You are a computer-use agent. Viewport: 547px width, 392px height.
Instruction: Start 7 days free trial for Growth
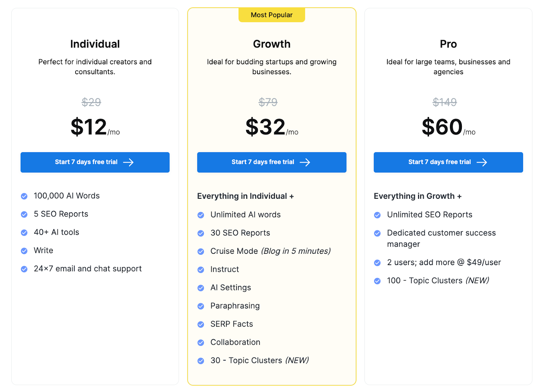[x=271, y=162]
